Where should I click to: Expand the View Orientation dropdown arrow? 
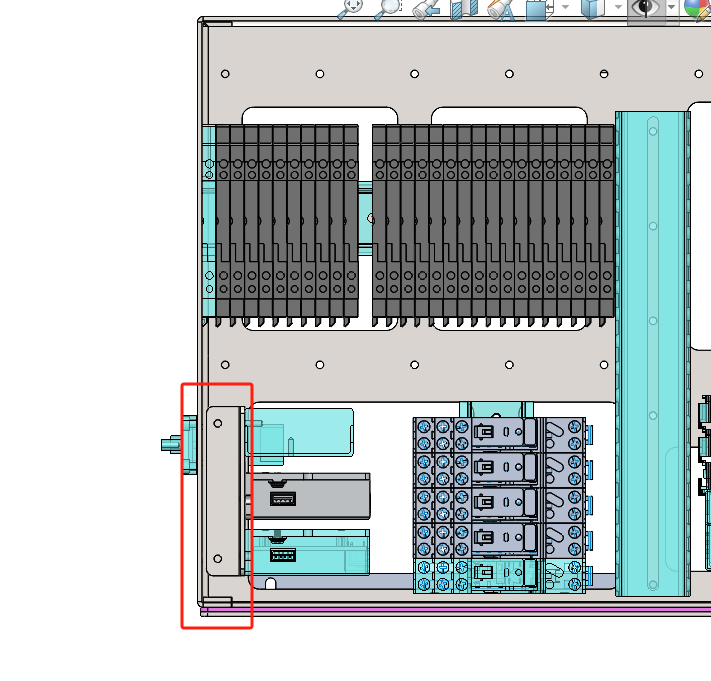(x=565, y=8)
